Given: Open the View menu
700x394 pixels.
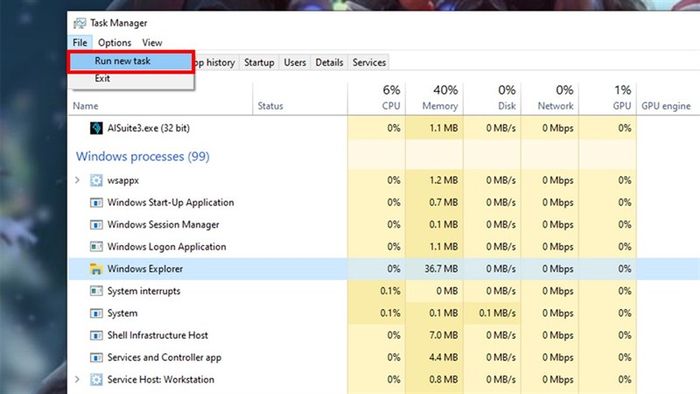Looking at the screenshot, I should pos(152,42).
